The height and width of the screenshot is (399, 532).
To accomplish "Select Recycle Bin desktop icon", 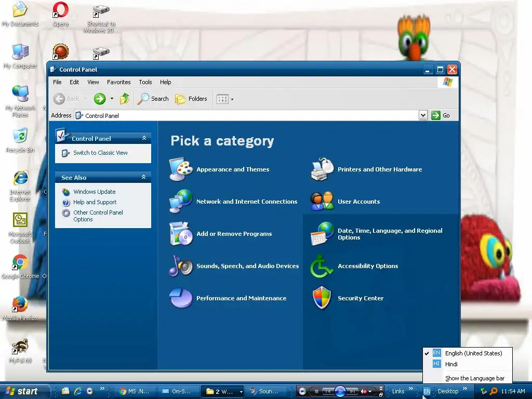I will point(20,140).
